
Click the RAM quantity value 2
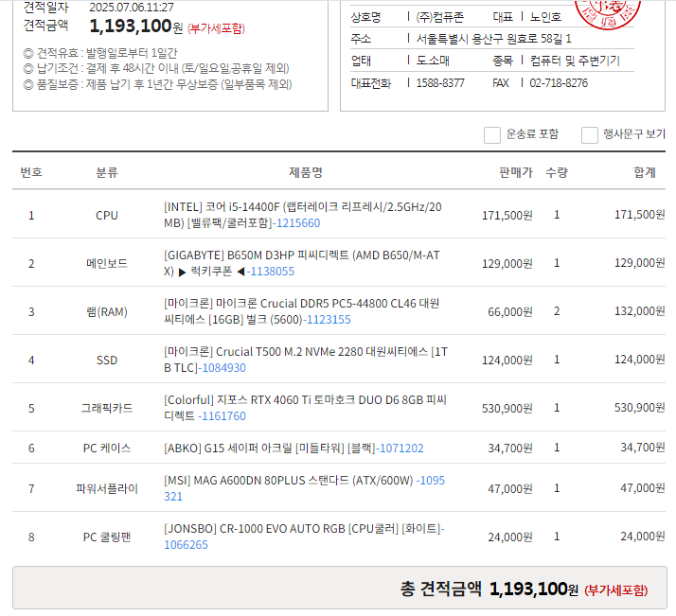[x=557, y=311]
